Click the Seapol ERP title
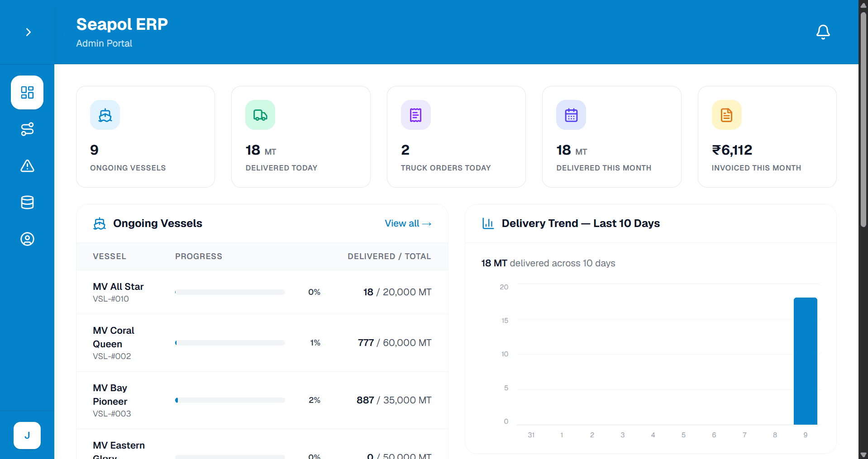The height and width of the screenshot is (459, 868). click(122, 24)
